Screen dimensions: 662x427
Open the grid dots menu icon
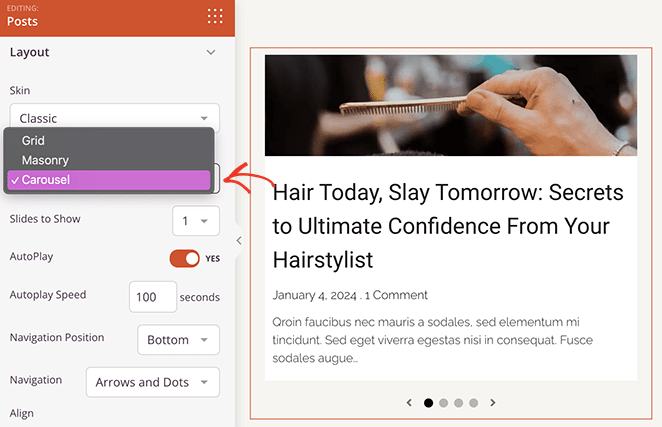(214, 16)
